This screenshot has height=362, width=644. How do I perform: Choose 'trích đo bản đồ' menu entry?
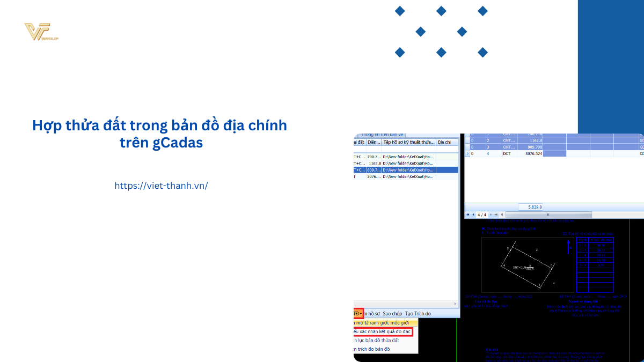click(x=372, y=349)
